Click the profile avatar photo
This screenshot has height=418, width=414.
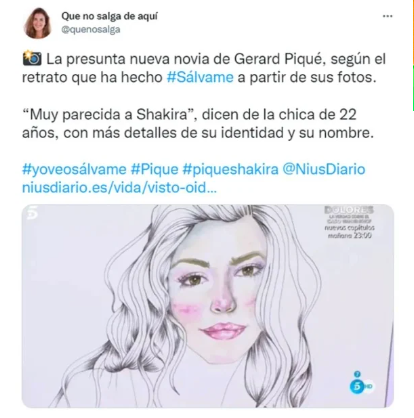point(37,23)
